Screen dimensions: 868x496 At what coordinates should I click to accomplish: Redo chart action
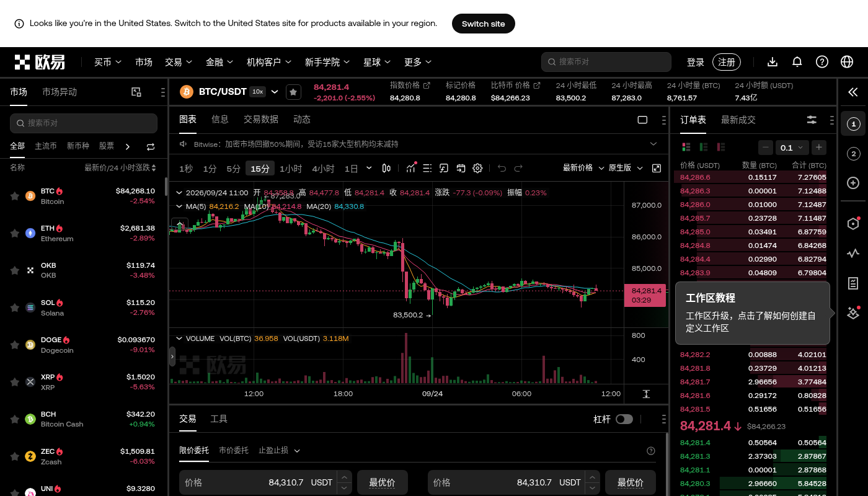518,168
